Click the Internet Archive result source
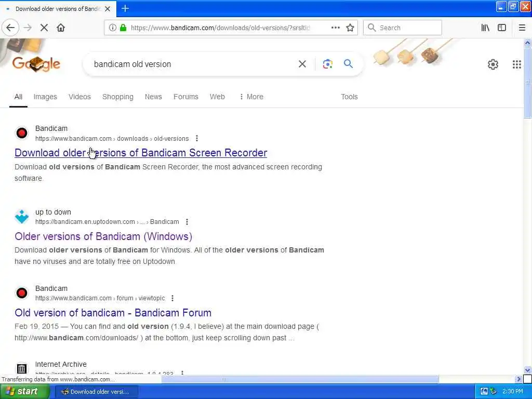This screenshot has height=399, width=532. click(61, 364)
